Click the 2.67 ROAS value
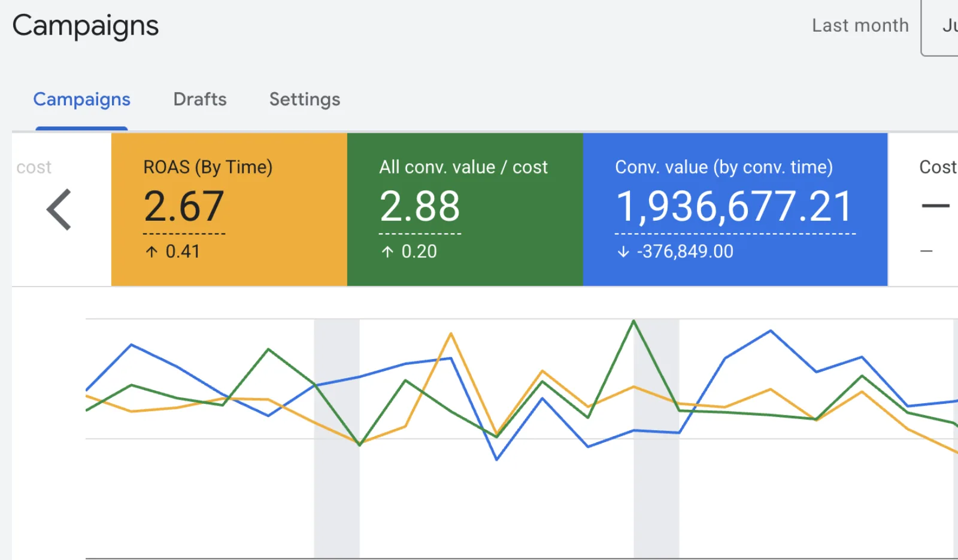The image size is (958, 560). coord(184,206)
